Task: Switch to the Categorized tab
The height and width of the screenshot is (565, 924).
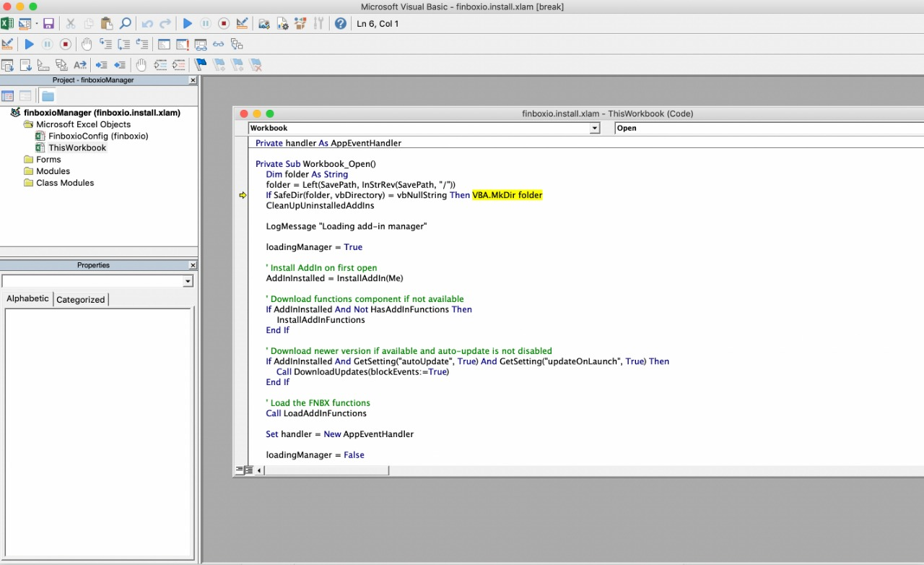Action: [x=80, y=300]
